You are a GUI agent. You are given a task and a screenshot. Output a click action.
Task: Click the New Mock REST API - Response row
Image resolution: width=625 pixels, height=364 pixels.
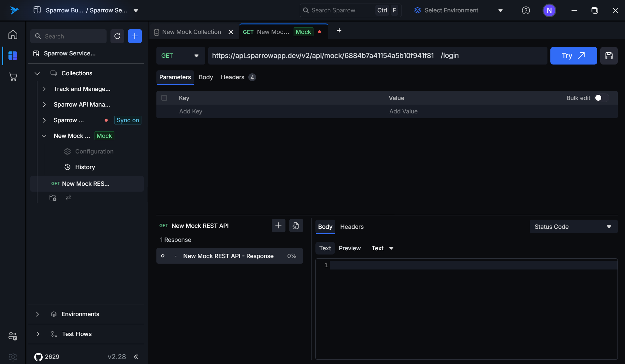(229, 256)
